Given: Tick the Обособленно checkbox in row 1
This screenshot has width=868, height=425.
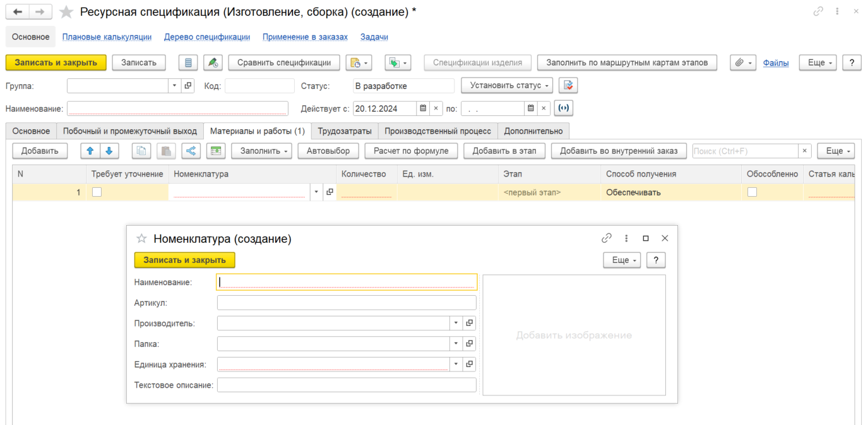Looking at the screenshot, I should pyautogui.click(x=752, y=192).
